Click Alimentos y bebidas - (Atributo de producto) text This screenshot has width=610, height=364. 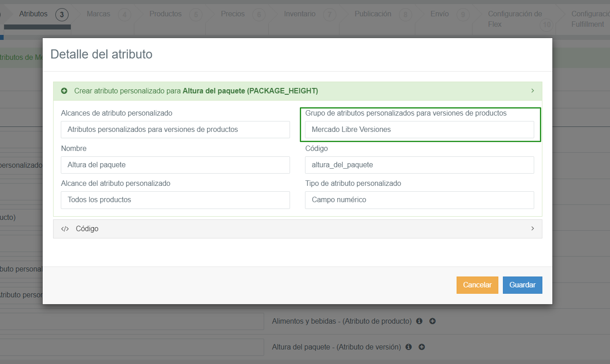(x=342, y=321)
